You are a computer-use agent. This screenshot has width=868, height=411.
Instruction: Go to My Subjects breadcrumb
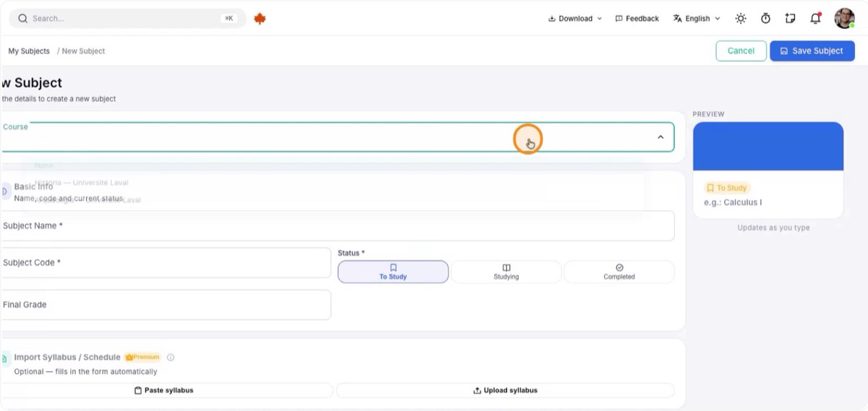29,51
